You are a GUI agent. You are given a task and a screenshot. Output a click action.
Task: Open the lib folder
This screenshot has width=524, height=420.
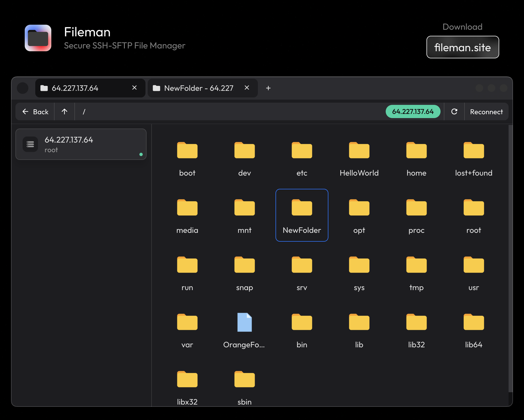pos(359,330)
